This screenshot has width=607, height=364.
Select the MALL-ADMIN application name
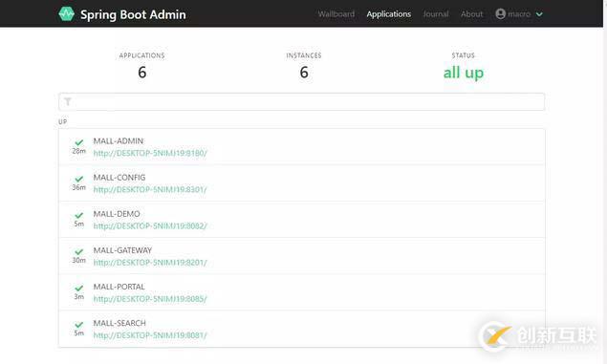[x=119, y=141]
